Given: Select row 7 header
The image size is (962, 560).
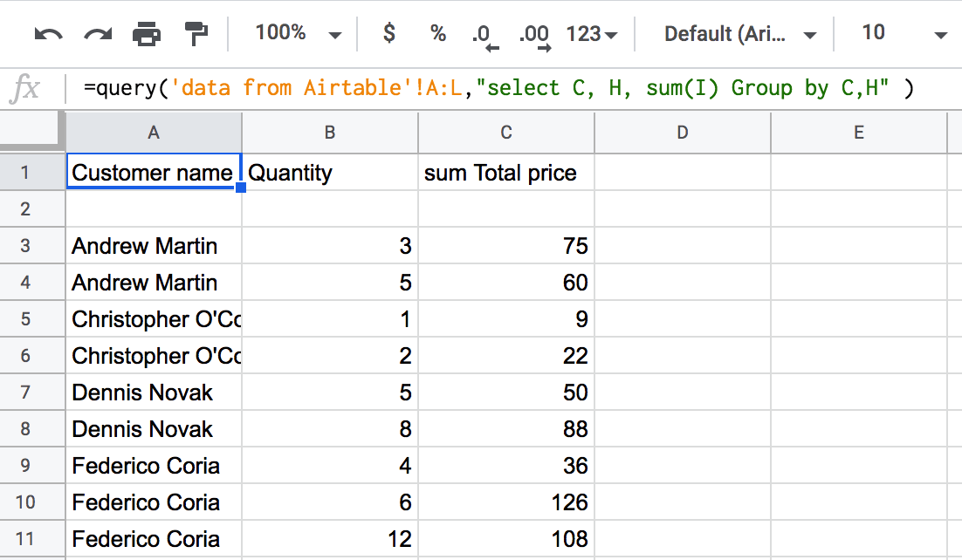Looking at the screenshot, I should [25, 392].
